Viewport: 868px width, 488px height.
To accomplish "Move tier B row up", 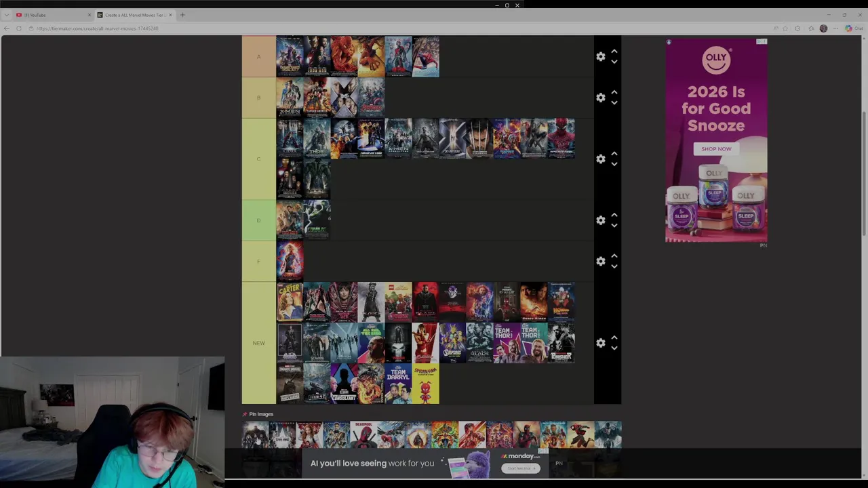I will point(614,92).
